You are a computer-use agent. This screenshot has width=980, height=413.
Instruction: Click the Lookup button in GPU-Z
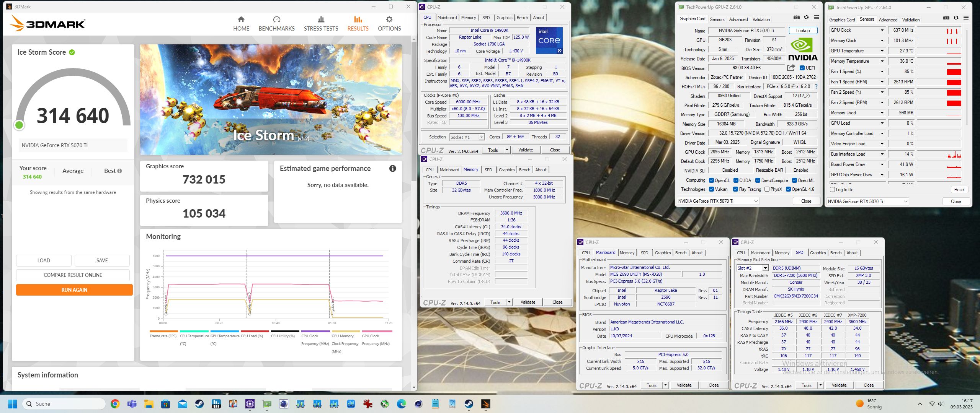point(803,31)
